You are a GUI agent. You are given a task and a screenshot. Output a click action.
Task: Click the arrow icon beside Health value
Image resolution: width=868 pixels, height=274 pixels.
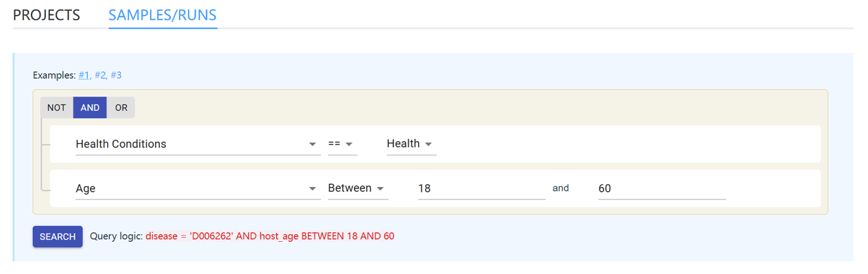429,145
